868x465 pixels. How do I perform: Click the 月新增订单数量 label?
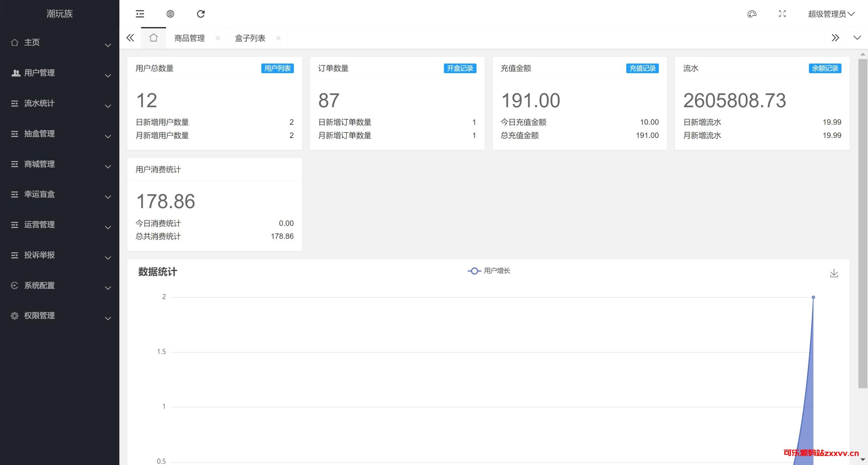[344, 135]
